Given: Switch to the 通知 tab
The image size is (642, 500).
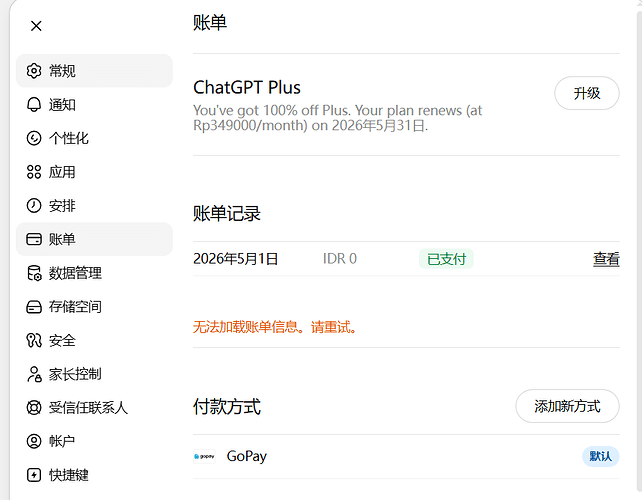Looking at the screenshot, I should click(94, 104).
